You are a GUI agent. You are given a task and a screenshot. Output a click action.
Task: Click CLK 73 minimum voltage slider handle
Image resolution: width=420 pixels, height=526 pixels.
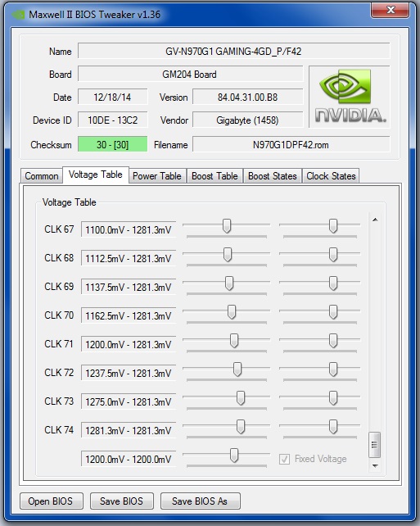(241, 398)
